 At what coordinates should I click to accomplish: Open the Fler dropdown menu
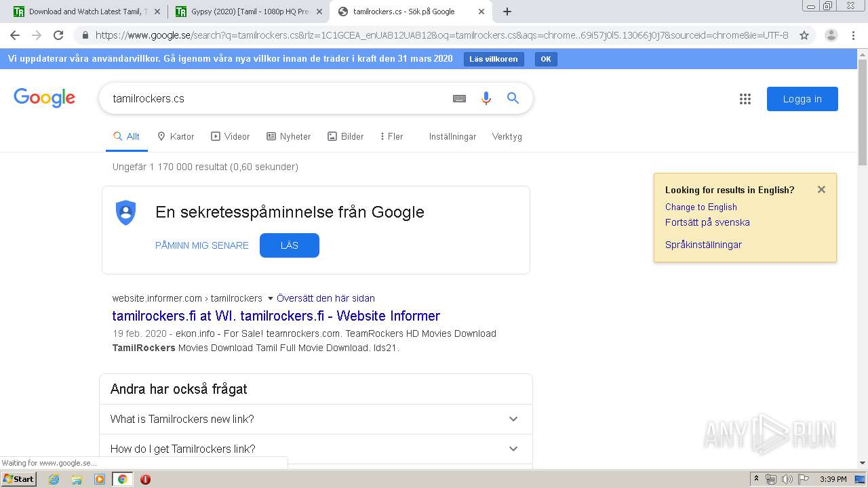tap(392, 136)
